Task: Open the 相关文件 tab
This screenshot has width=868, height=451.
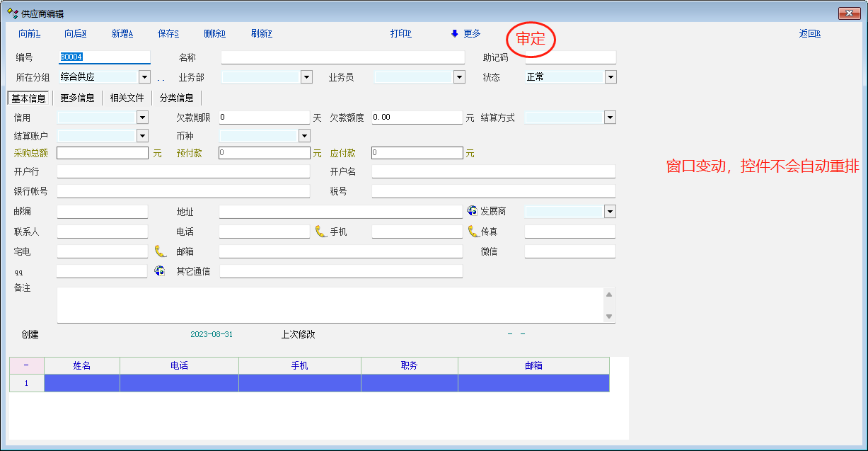Action: (127, 98)
